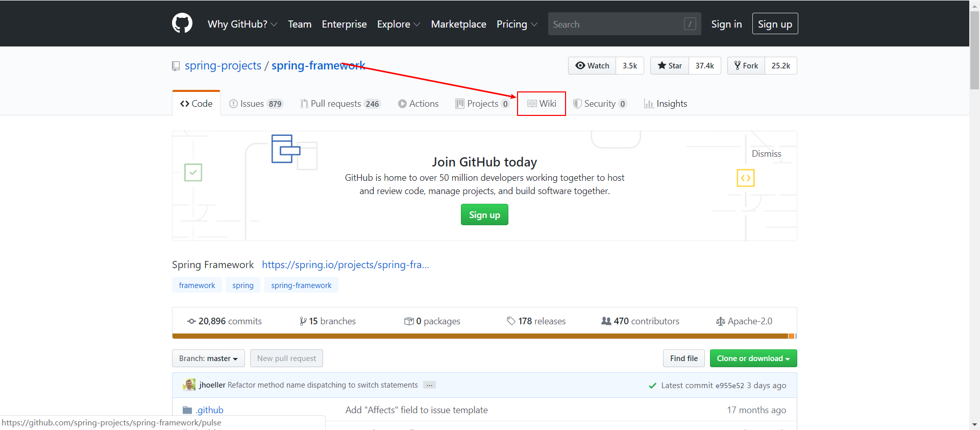Open the Projects tab
The image size is (980, 430).
coord(482,104)
